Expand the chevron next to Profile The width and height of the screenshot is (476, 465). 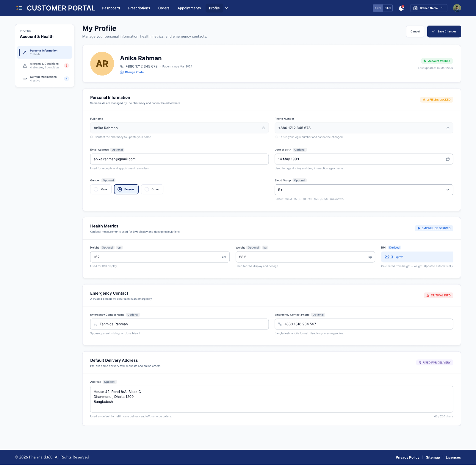point(227,8)
